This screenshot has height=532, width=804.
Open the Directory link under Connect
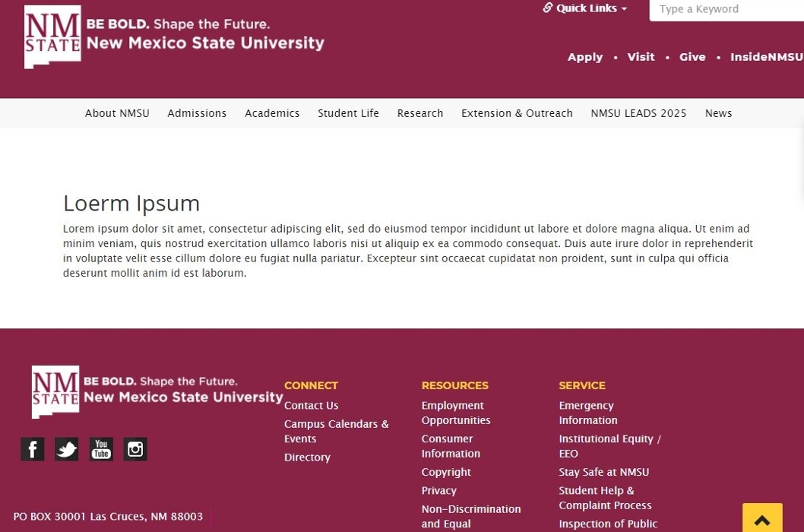click(307, 458)
